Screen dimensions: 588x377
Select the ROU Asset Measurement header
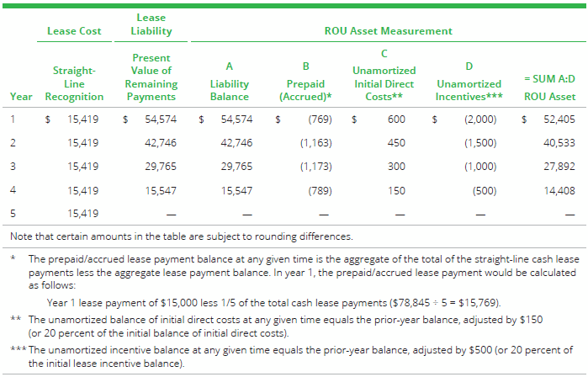388,31
